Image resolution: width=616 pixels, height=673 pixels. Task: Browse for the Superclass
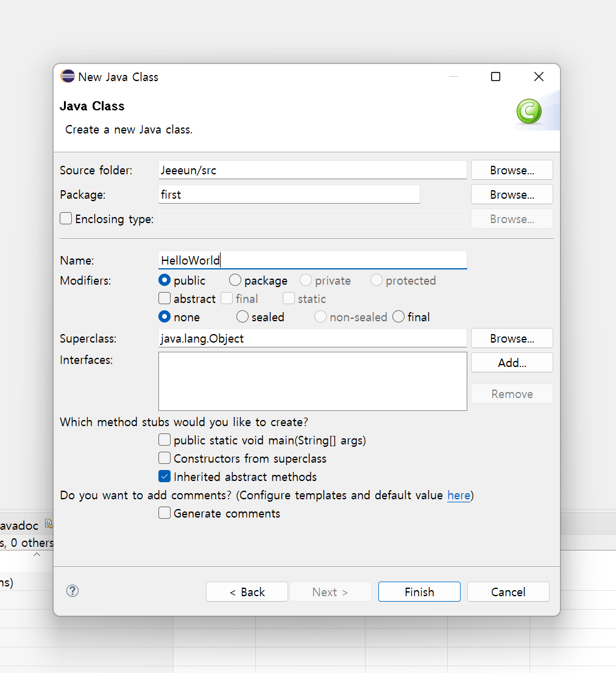(512, 338)
